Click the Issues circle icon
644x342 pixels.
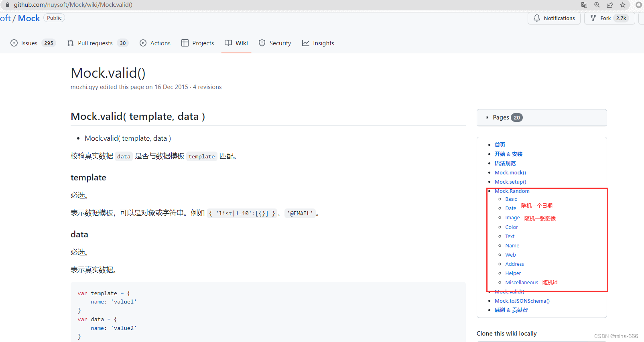coord(14,43)
